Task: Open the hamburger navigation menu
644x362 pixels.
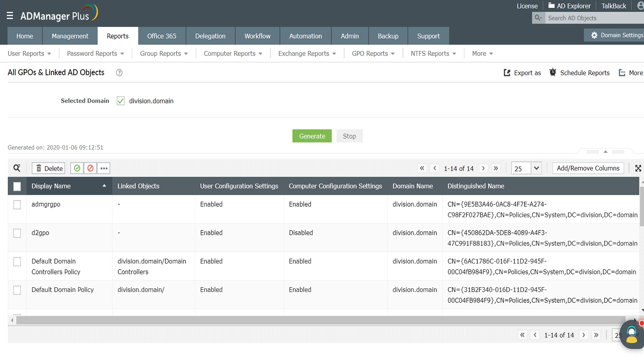Action: 10,16
